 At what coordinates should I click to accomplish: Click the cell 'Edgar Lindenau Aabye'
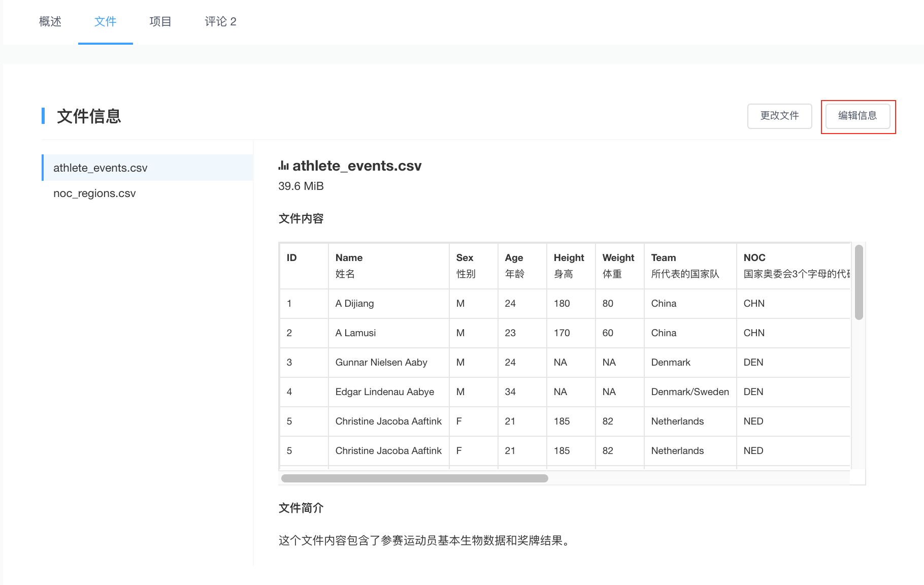point(388,392)
